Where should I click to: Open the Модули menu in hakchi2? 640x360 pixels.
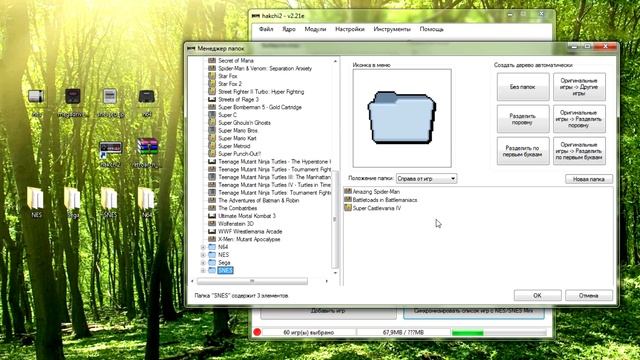[x=315, y=29]
